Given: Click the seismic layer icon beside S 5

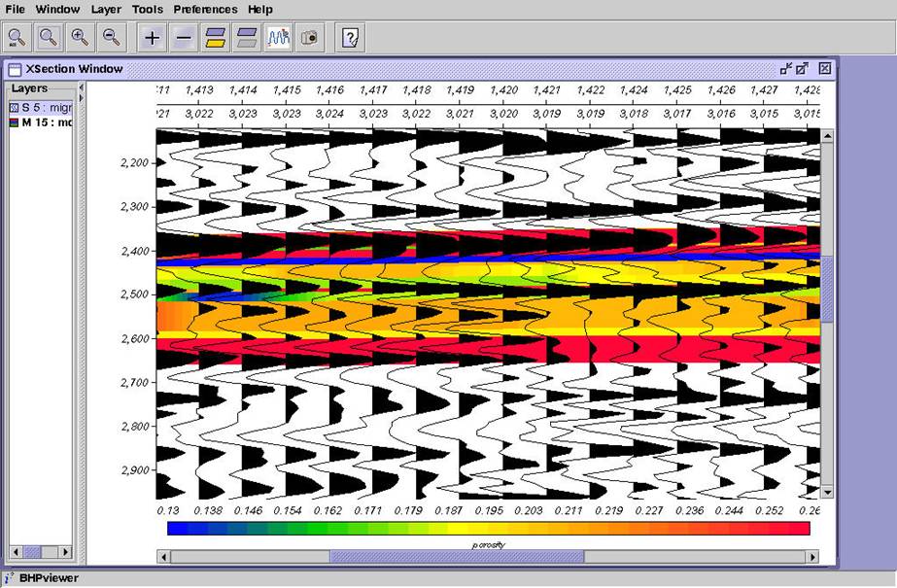Looking at the screenshot, I should click(15, 108).
